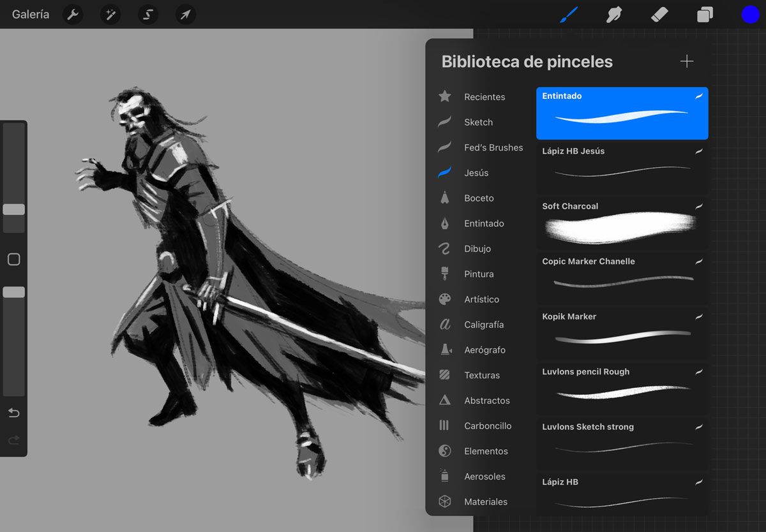
Task: Select the Paint brush tool
Action: click(569, 14)
